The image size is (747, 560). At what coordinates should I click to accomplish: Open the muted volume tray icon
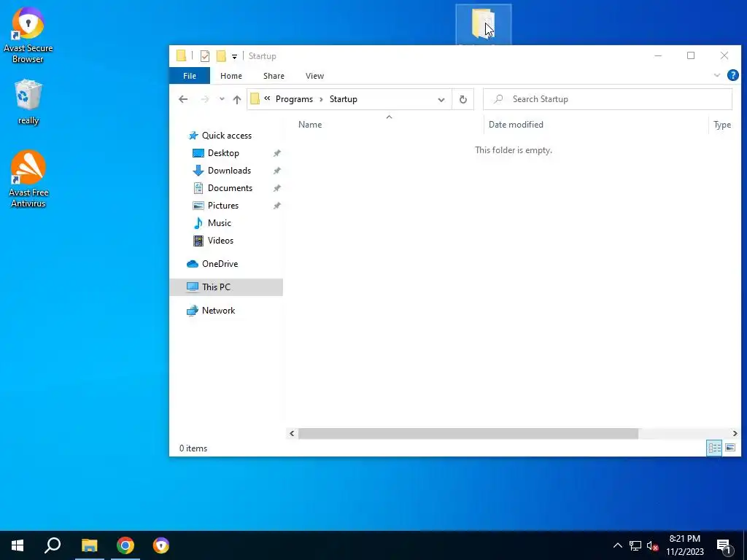653,545
